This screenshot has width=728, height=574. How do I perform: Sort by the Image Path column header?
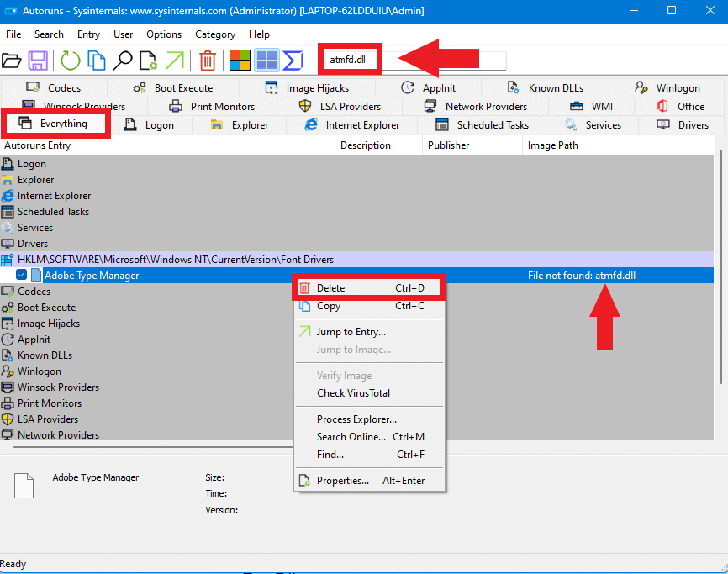click(618, 145)
